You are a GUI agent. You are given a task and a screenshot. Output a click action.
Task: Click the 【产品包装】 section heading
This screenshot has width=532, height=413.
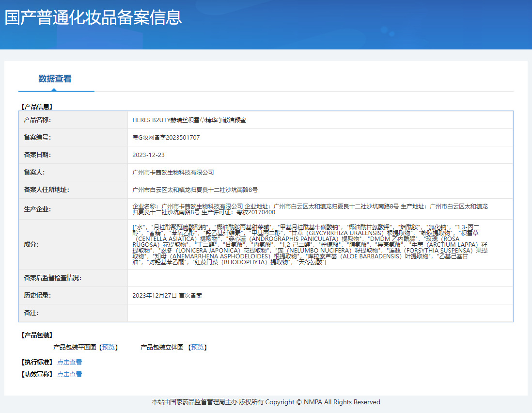tap(37, 335)
